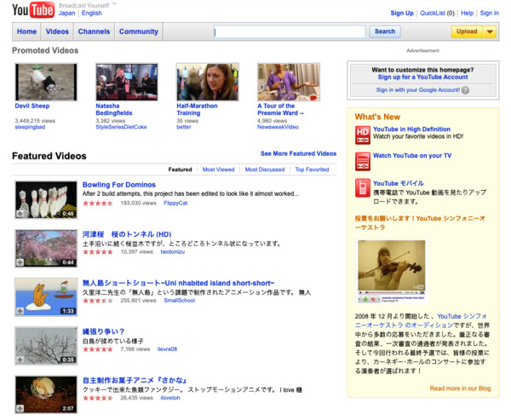Image resolution: width=511 pixels, height=420 pixels.
Task: Go to the Community navigation tab
Action: pos(138,32)
